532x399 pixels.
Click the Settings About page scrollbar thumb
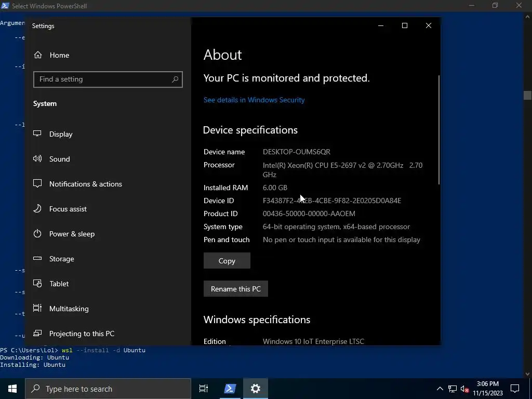pos(438,130)
